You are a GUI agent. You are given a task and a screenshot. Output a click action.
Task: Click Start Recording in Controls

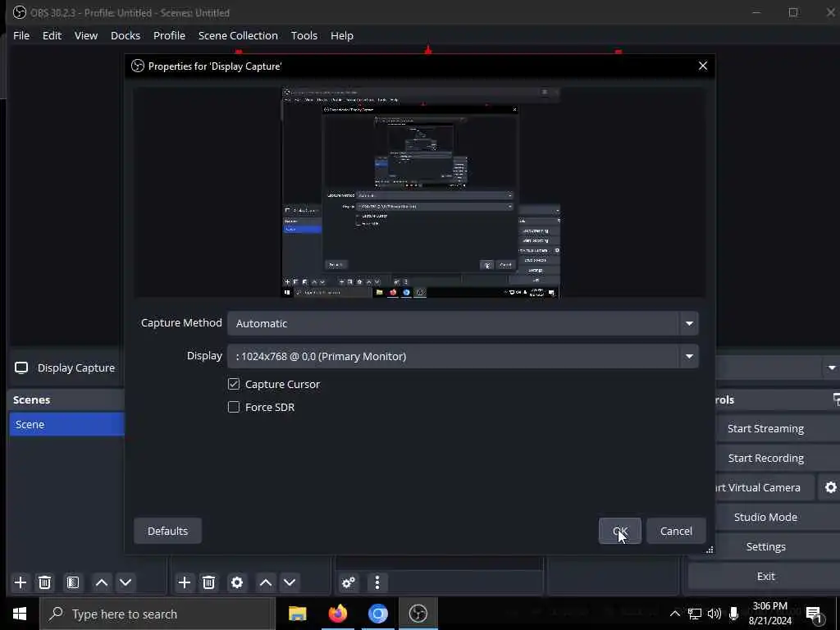[x=765, y=458]
